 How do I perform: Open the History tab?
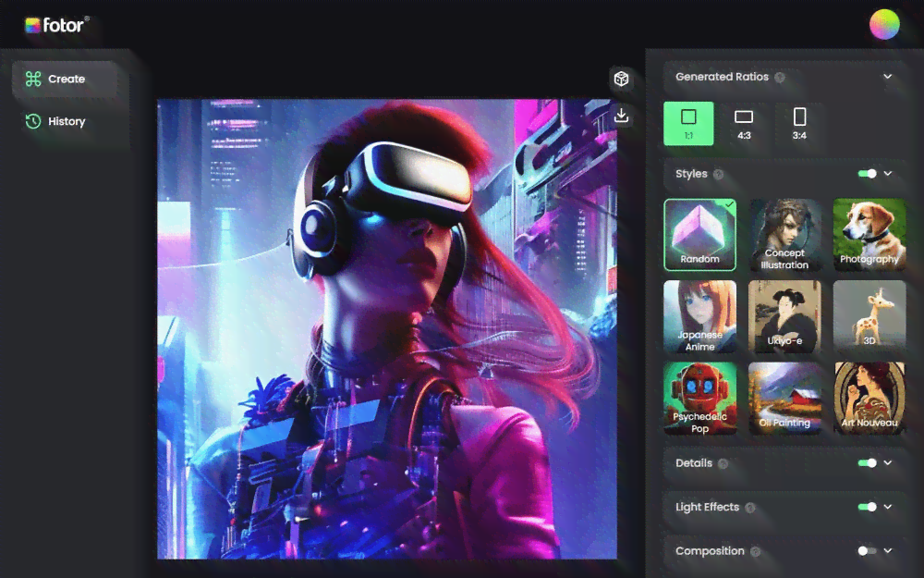tap(65, 121)
